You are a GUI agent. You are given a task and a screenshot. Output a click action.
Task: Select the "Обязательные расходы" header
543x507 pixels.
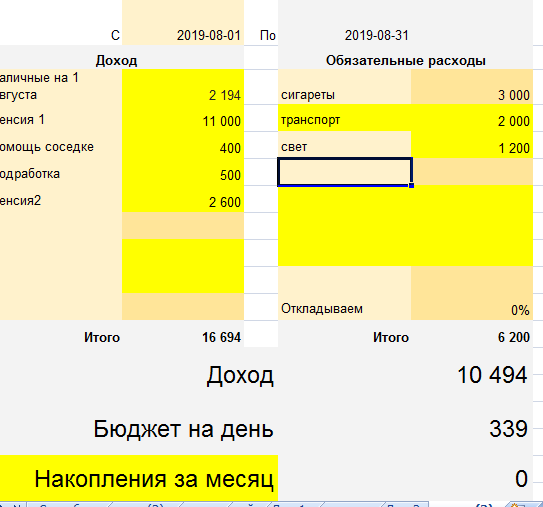coord(406,61)
